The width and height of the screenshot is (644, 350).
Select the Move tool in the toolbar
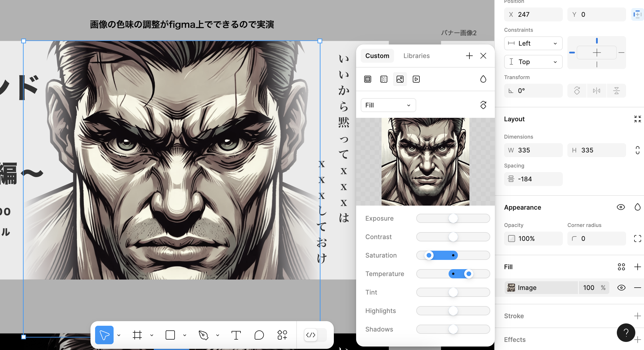pyautogui.click(x=104, y=335)
